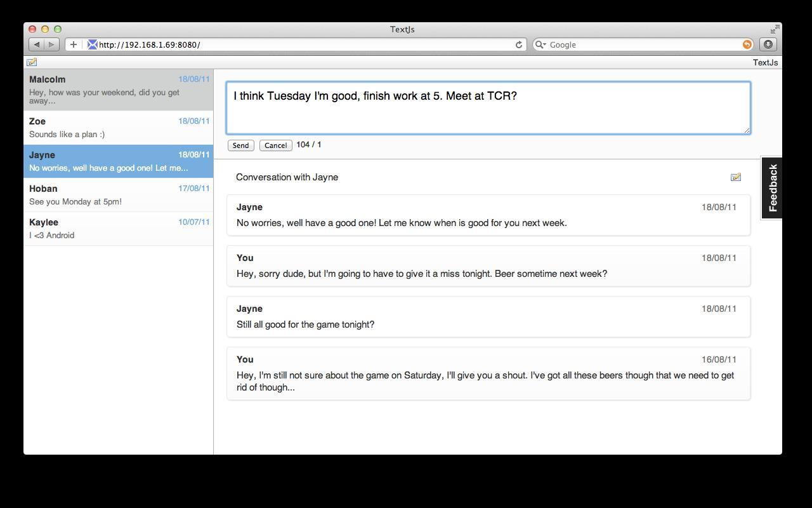This screenshot has width=812, height=508.
Task: Click the download icon at the toolbar's right end
Action: point(768,44)
